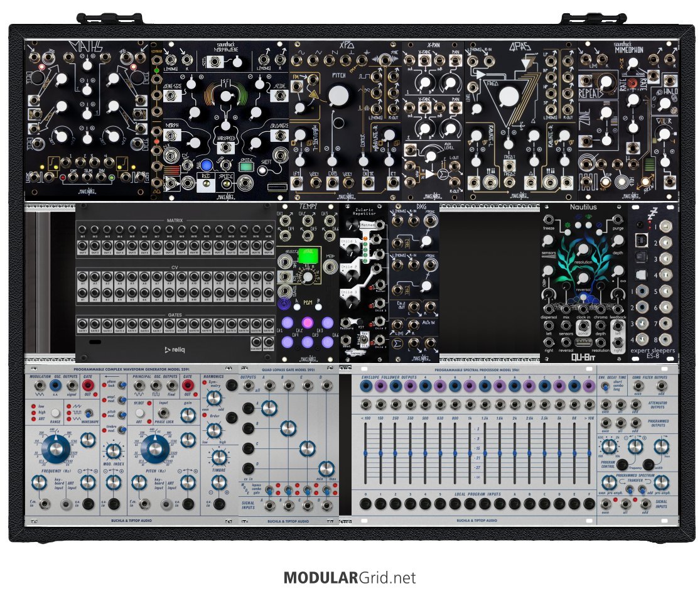Click the Timbre knob in the Harmonics section

click(218, 482)
